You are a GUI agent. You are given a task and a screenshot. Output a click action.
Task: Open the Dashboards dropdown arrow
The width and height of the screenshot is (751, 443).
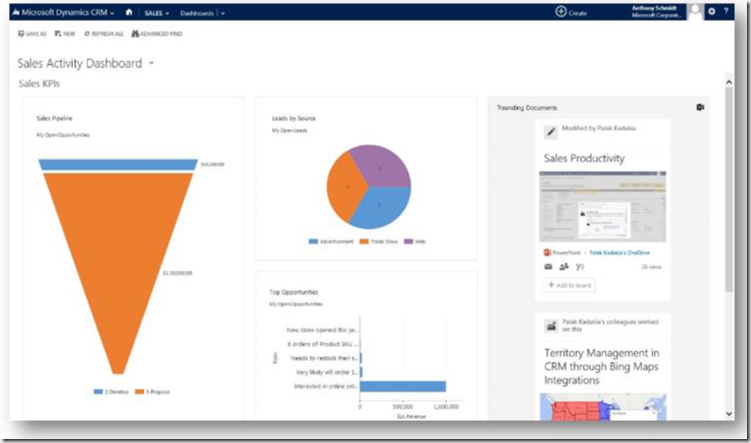(223, 13)
